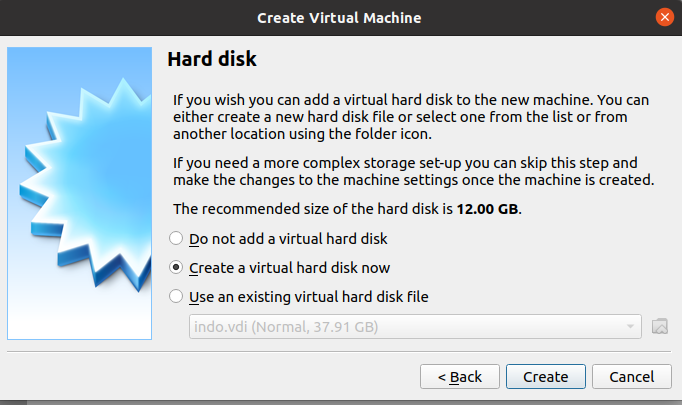Click the 'Use an existing virtual hard disk file' label text

click(x=308, y=297)
